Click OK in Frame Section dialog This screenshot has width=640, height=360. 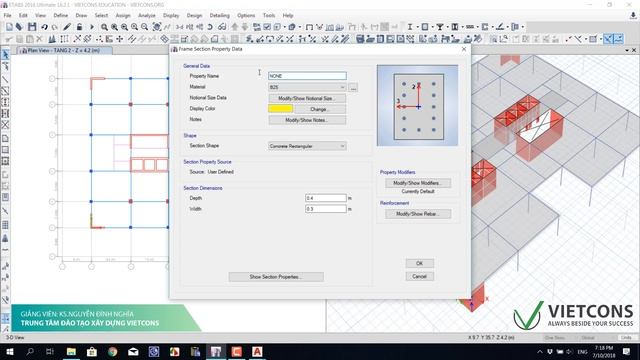[420, 263]
